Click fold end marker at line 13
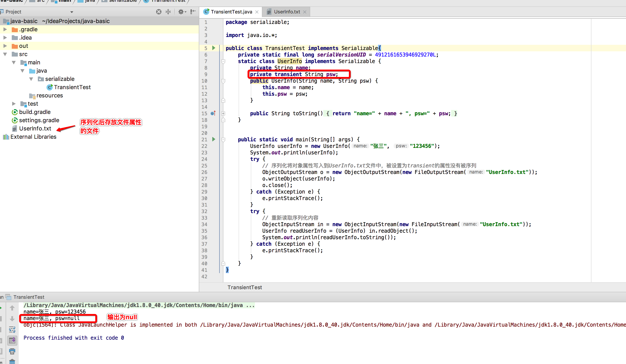Image resolution: width=626 pixels, height=364 pixels. 223,100
